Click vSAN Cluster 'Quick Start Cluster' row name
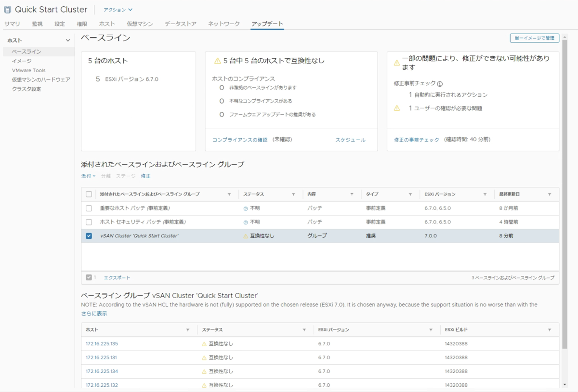 139,236
